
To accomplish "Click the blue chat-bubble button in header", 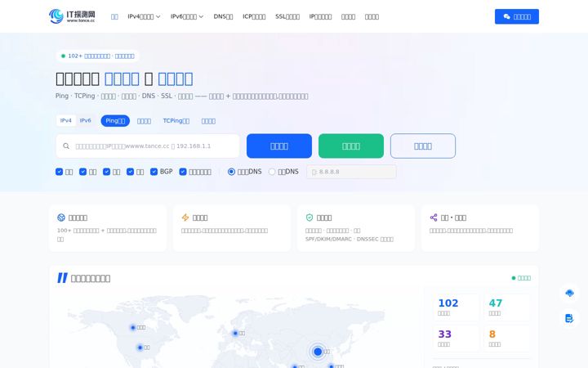I will (517, 16).
